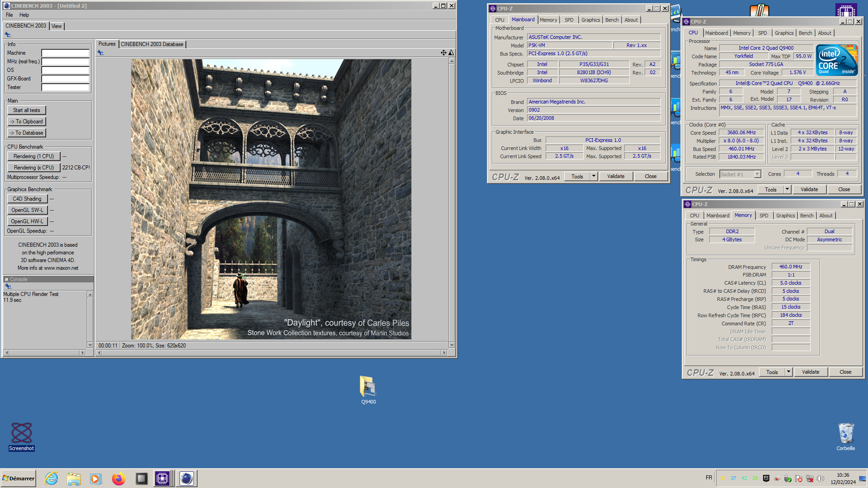868x488 pixels.
Task: Click the move/pan arrows icon above picture
Action: click(x=443, y=53)
